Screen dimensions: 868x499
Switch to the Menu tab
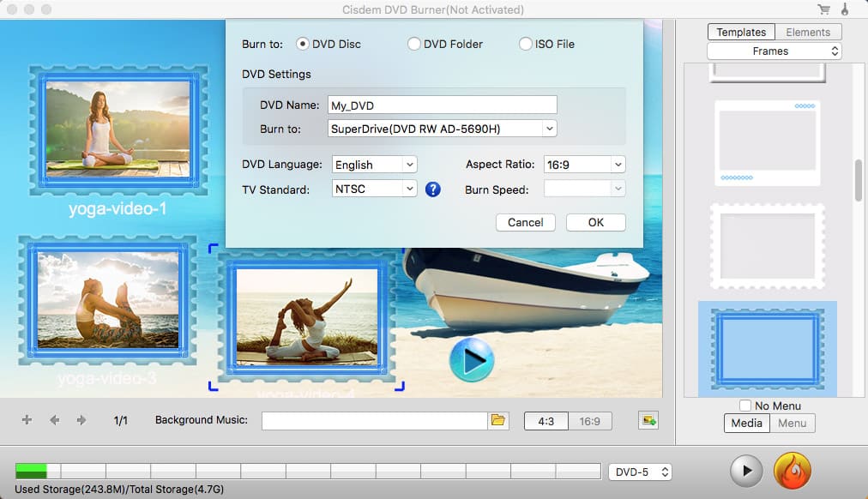tap(791, 423)
